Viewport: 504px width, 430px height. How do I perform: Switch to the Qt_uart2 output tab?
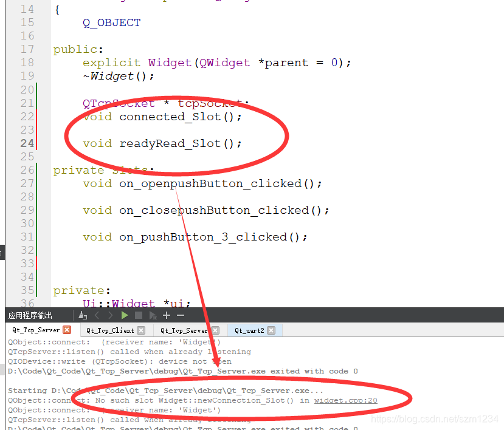[249, 330]
